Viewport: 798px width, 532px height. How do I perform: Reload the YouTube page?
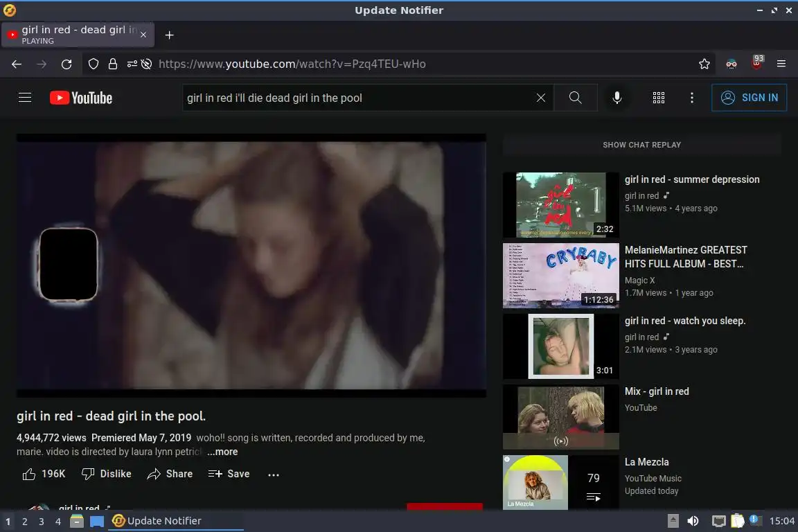(66, 64)
